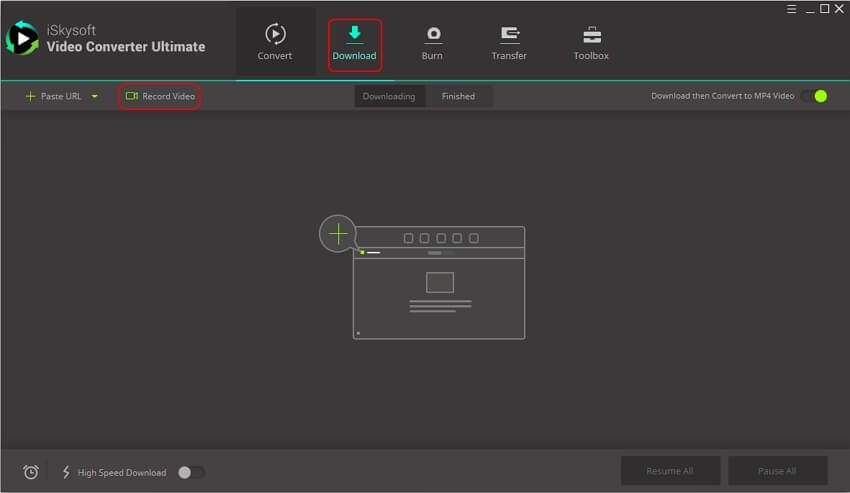Click the lightning bolt High Speed icon
This screenshot has height=493, width=850.
[67, 472]
